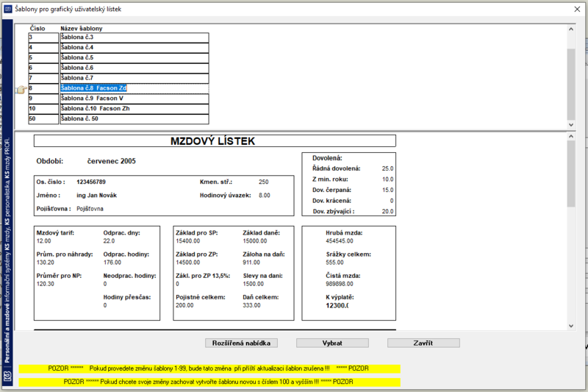
Task: Select template Šablona č.9 Facson V
Action: click(135, 99)
